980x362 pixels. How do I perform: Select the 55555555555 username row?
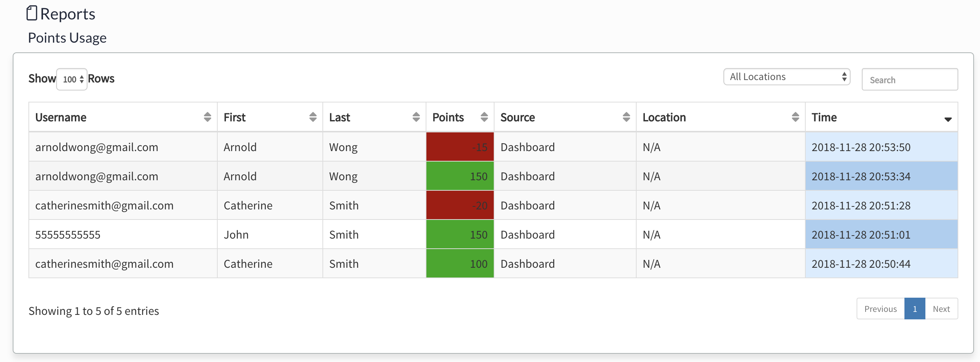point(68,234)
